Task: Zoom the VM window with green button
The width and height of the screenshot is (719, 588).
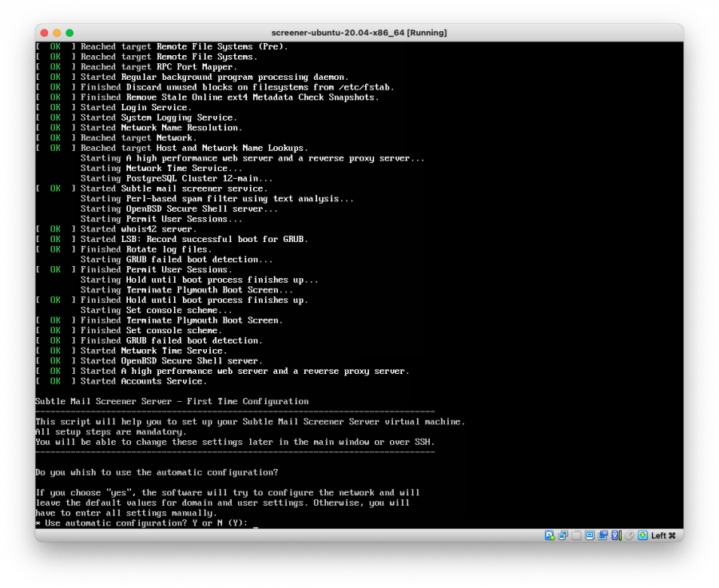Action: pyautogui.click(x=70, y=33)
